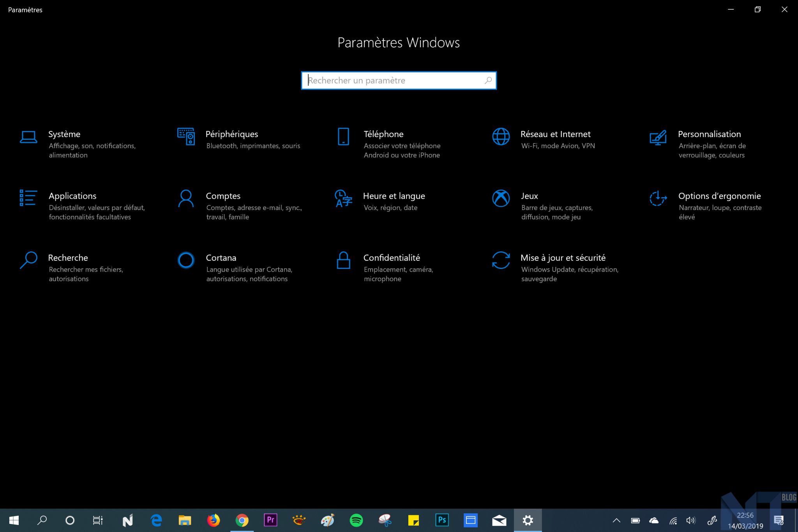
Task: Click the Rechercher un paramètre search field
Action: tap(394, 81)
